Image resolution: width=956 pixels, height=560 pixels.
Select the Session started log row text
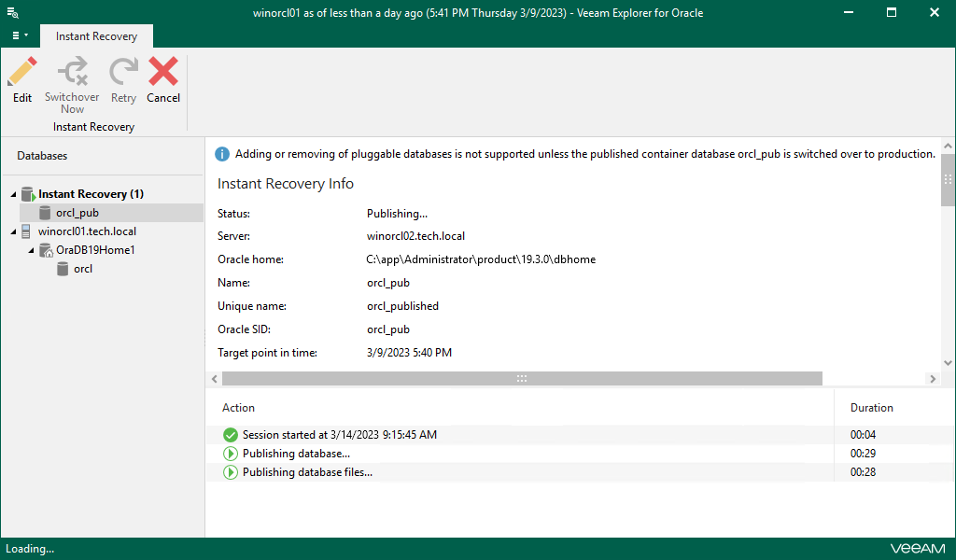pos(340,435)
